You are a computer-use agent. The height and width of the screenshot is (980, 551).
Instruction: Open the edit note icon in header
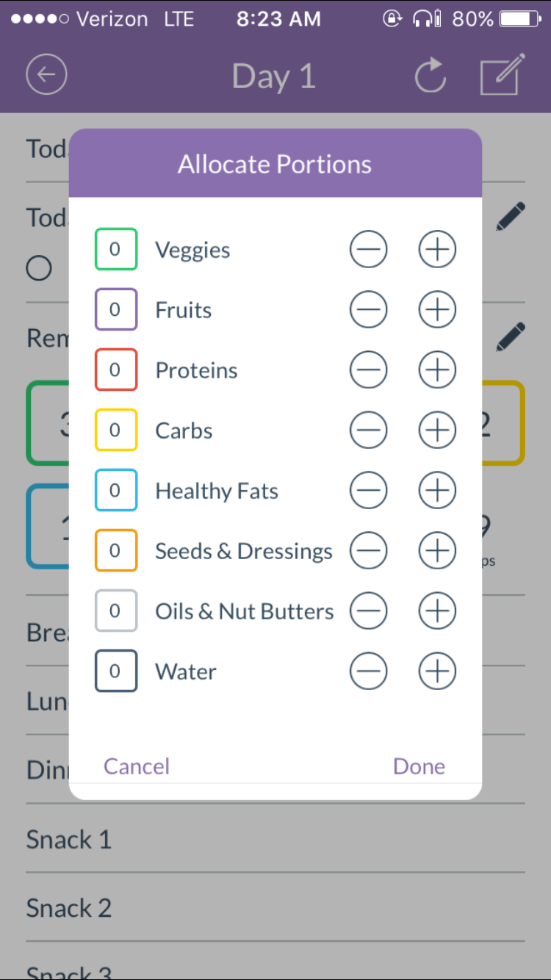coord(503,75)
